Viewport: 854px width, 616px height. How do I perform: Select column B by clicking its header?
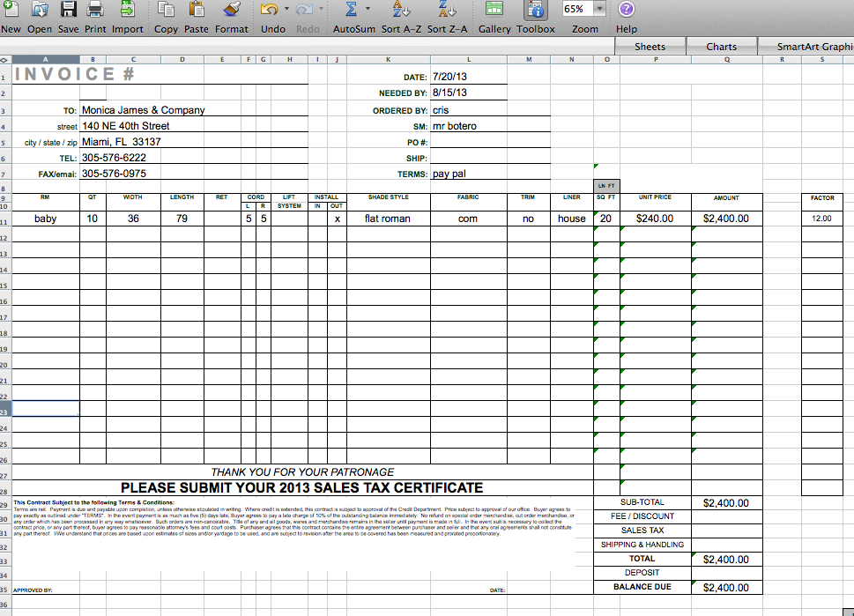[92, 59]
